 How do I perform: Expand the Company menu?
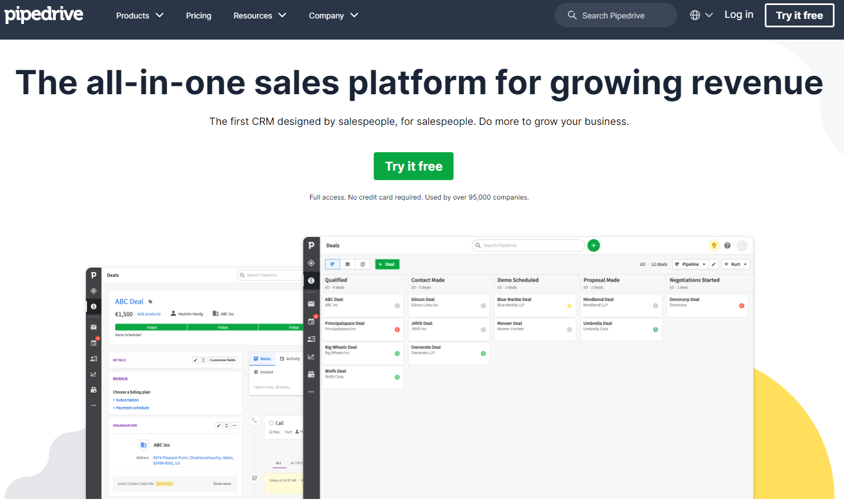(x=333, y=16)
